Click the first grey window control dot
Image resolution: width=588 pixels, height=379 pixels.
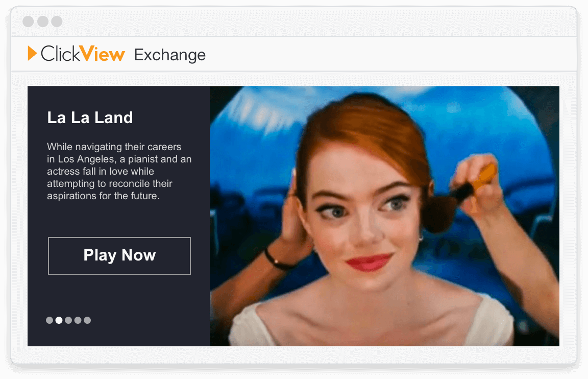tap(28, 21)
